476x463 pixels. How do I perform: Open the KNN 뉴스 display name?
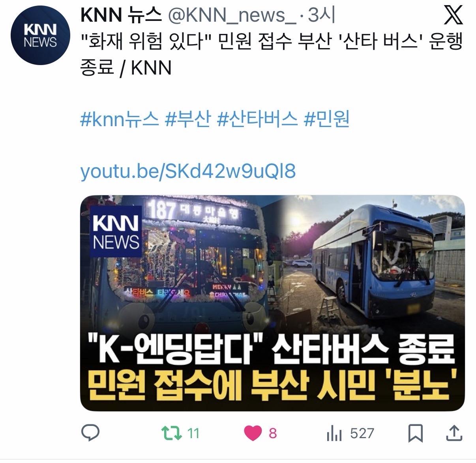pyautogui.click(x=121, y=15)
